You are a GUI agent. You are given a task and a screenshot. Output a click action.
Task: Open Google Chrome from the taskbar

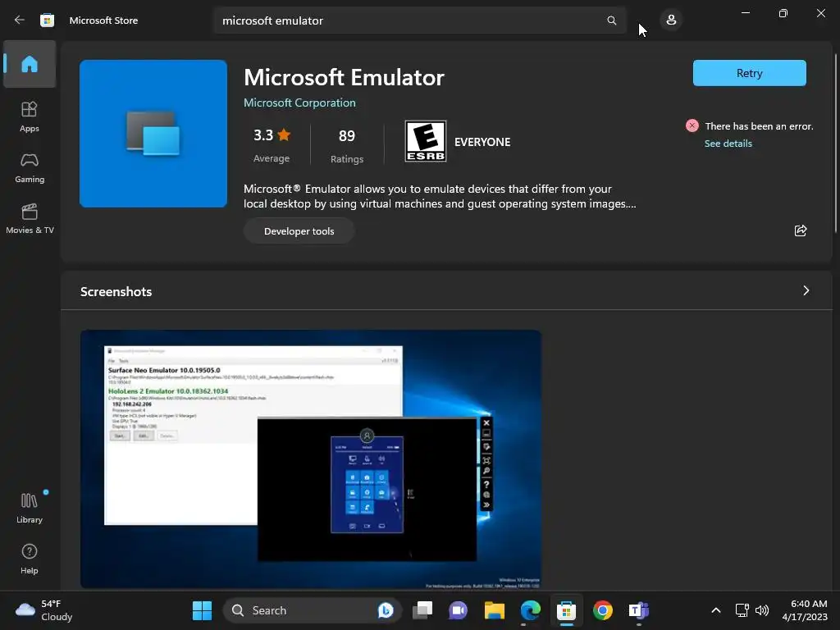(x=603, y=610)
